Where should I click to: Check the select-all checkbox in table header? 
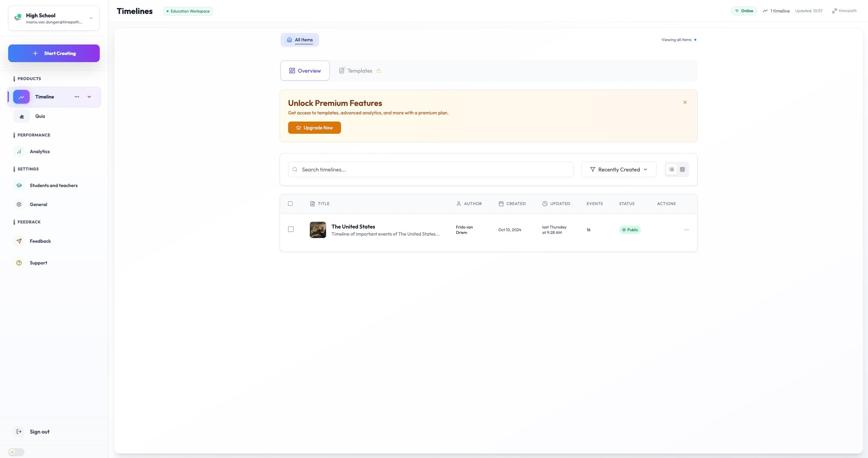coord(290,204)
